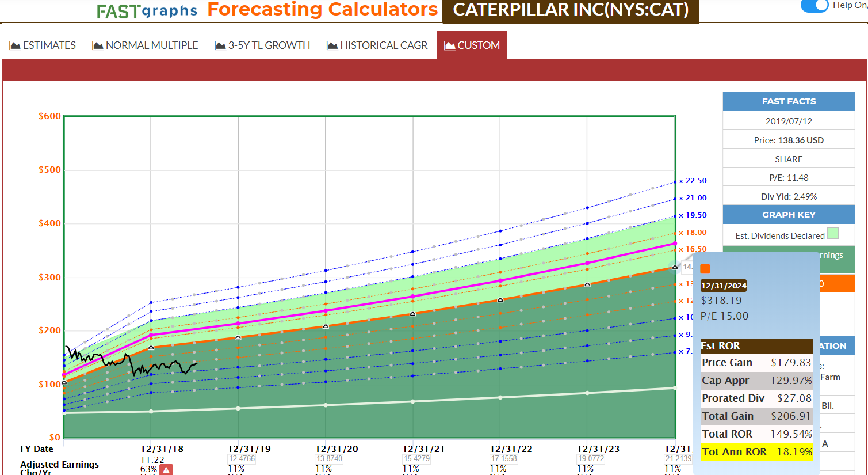Image resolution: width=868 pixels, height=475 pixels.
Task: Click the Total Gain $206.91 row
Action: click(757, 416)
